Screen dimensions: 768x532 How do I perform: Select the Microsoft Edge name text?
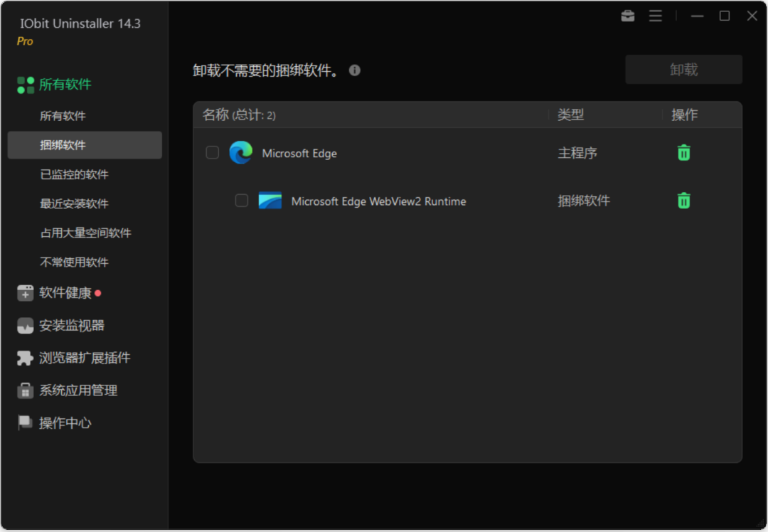coord(299,154)
